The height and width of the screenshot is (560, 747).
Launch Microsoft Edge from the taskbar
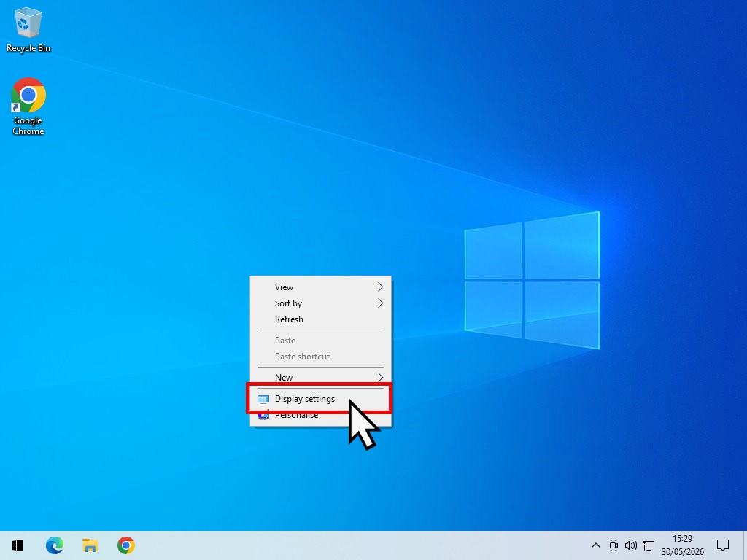[54, 545]
